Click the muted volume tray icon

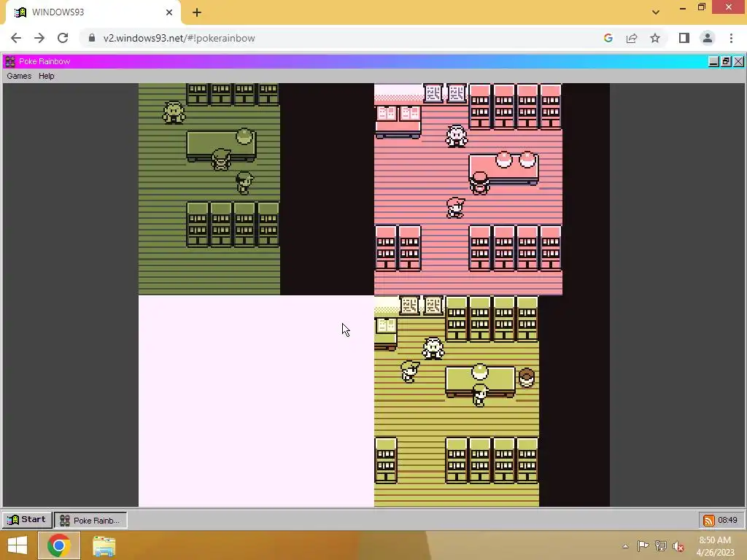pos(678,546)
